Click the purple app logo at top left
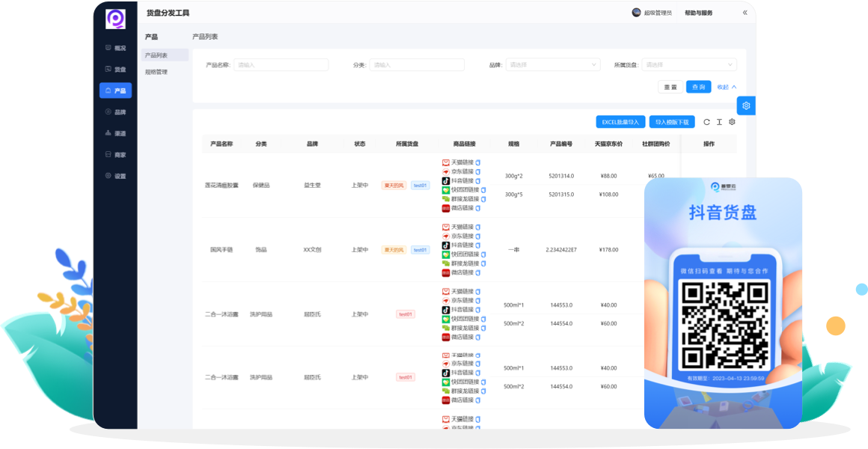This screenshot has width=868, height=449. click(116, 19)
